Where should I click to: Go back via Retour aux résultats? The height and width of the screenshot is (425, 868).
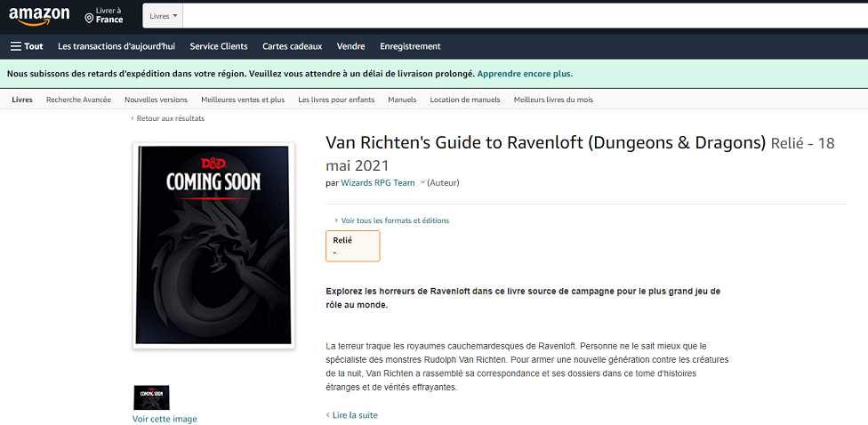[x=168, y=118]
